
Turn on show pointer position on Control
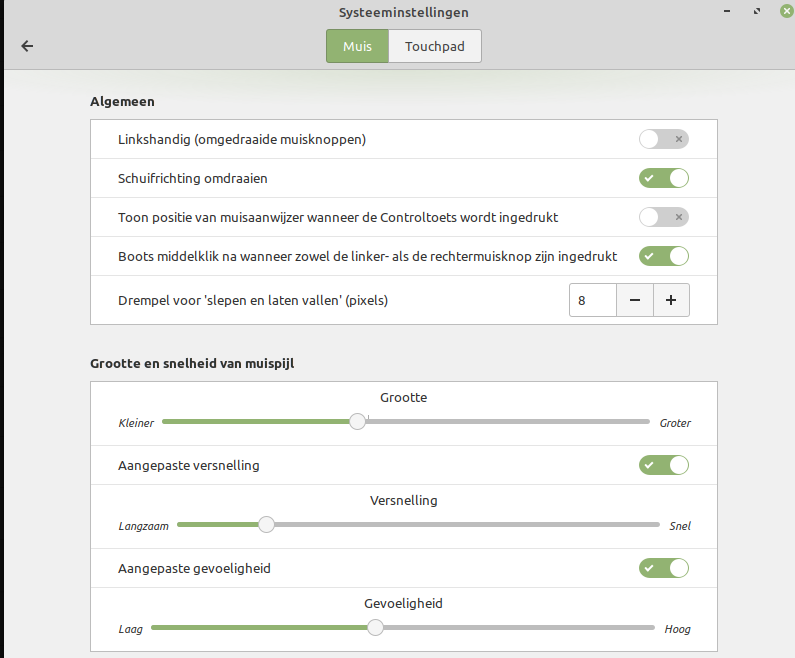pos(664,217)
